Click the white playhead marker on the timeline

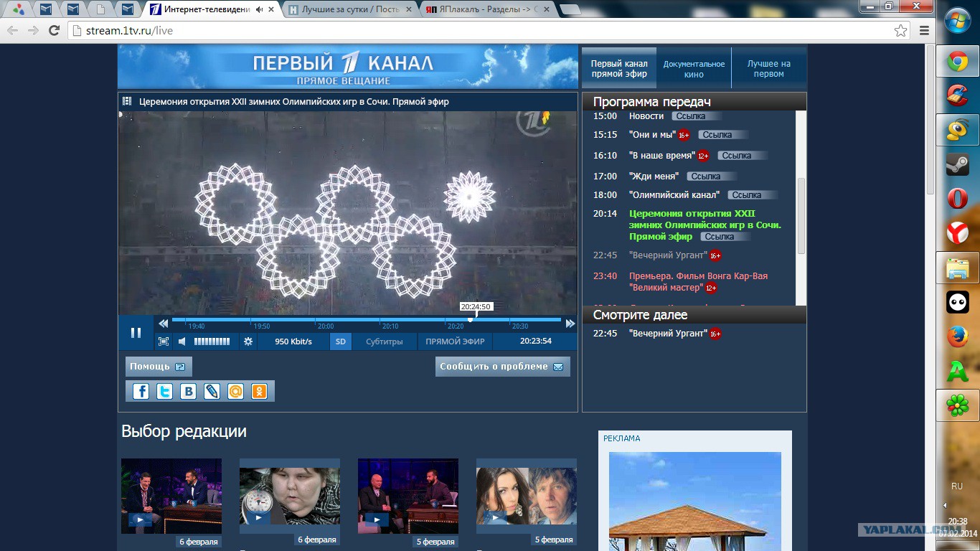pyautogui.click(x=471, y=320)
